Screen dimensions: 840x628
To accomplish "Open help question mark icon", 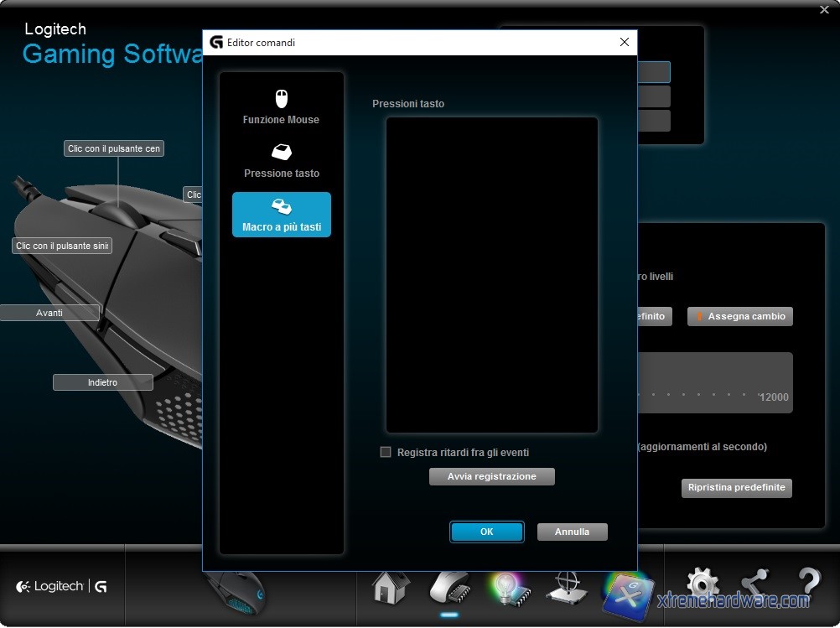I will (x=808, y=584).
